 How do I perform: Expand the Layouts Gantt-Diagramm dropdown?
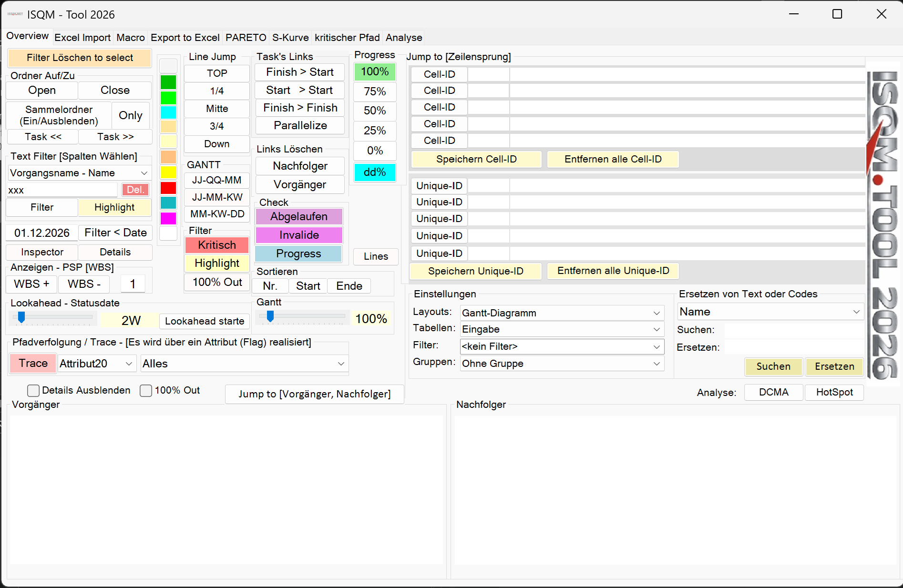click(562, 313)
